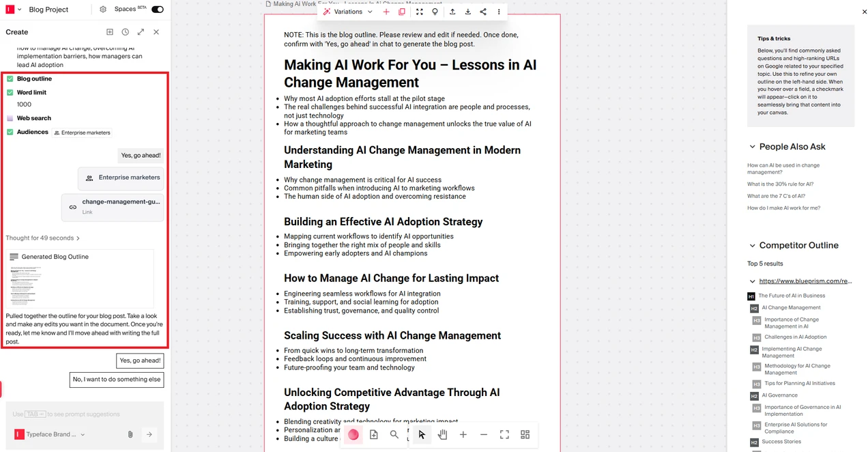
Task: Click 'What are the 7 C's of AI?'
Action: pyautogui.click(x=776, y=196)
